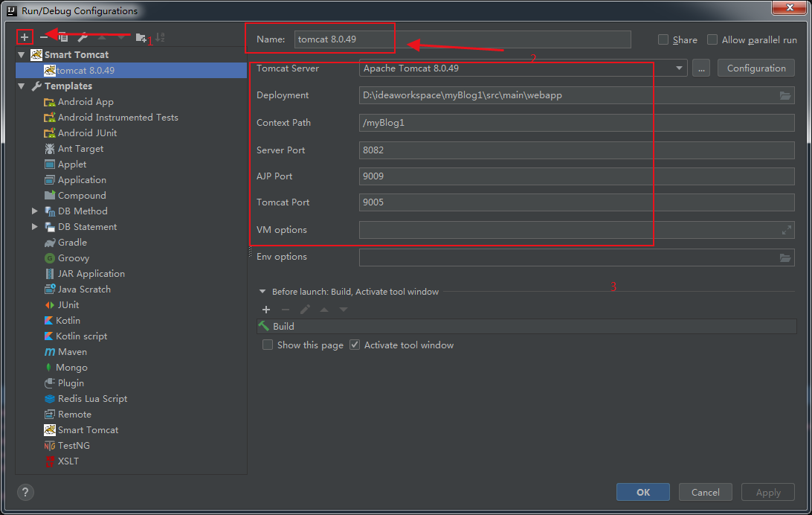
Task: Click the AJP Port field
Action: (x=577, y=176)
